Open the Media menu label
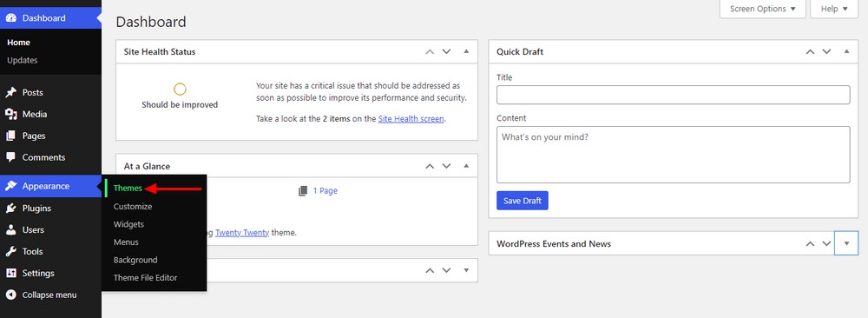The image size is (868, 318). click(35, 114)
